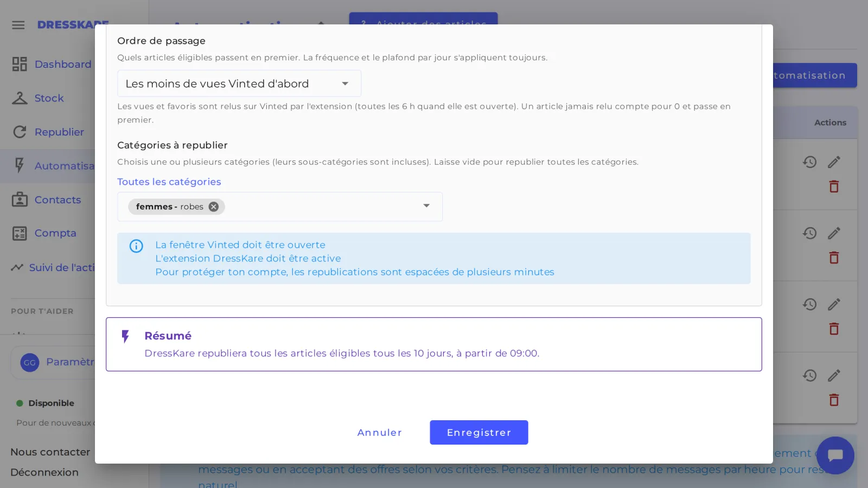
Task: View history for the third automation row
Action: [x=810, y=304]
